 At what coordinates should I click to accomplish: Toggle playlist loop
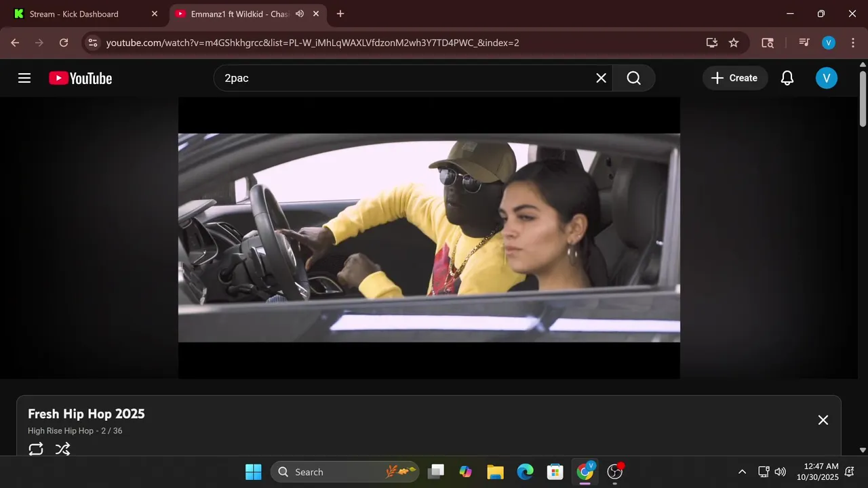(x=36, y=449)
